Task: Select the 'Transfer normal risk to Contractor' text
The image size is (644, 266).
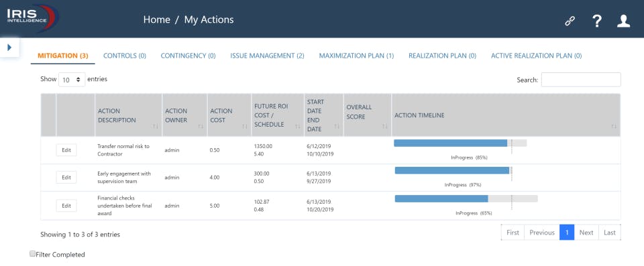Action: click(x=123, y=150)
